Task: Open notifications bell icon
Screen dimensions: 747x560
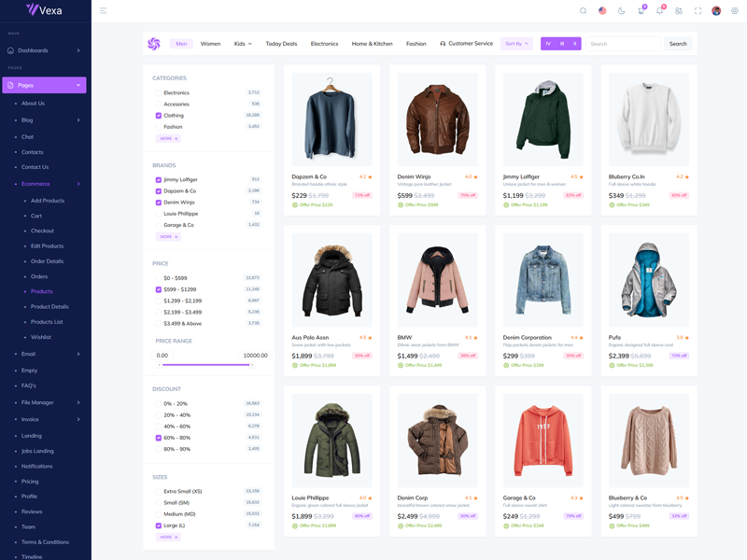Action: (x=659, y=11)
